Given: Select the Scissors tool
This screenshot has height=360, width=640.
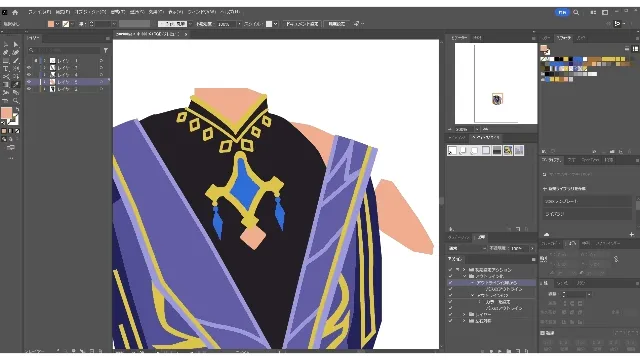Looking at the screenshot, I should tap(6, 77).
